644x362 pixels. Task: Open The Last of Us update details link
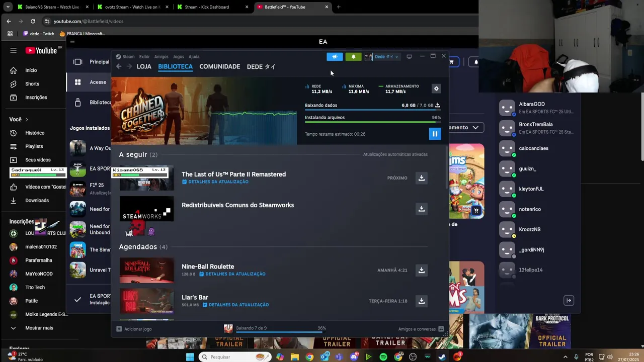(x=215, y=182)
